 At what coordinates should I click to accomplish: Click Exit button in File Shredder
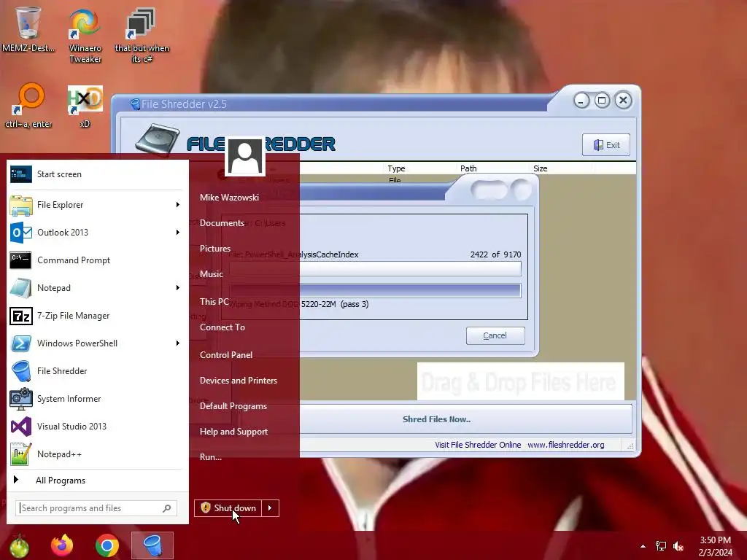[x=606, y=145]
